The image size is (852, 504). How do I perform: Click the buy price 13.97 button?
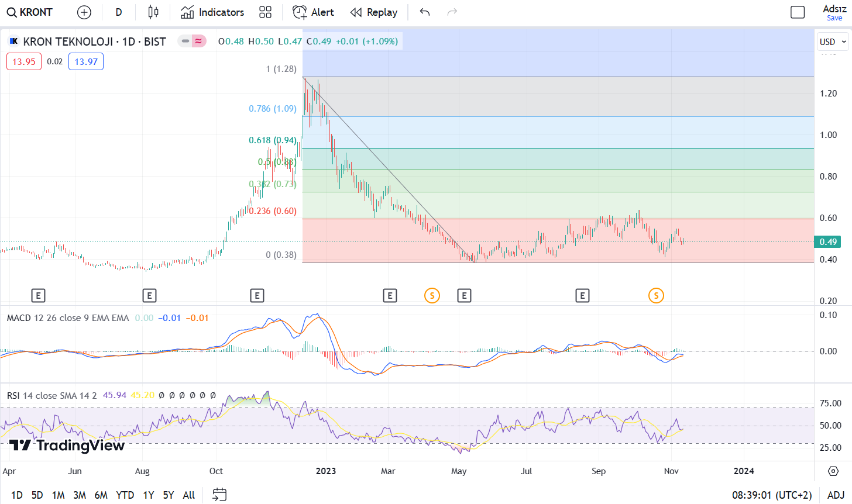tap(86, 61)
